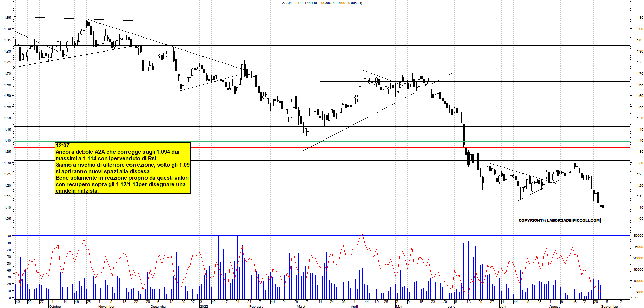
Task: Click 1.50 on the right-hand price scale
Action: point(640,118)
